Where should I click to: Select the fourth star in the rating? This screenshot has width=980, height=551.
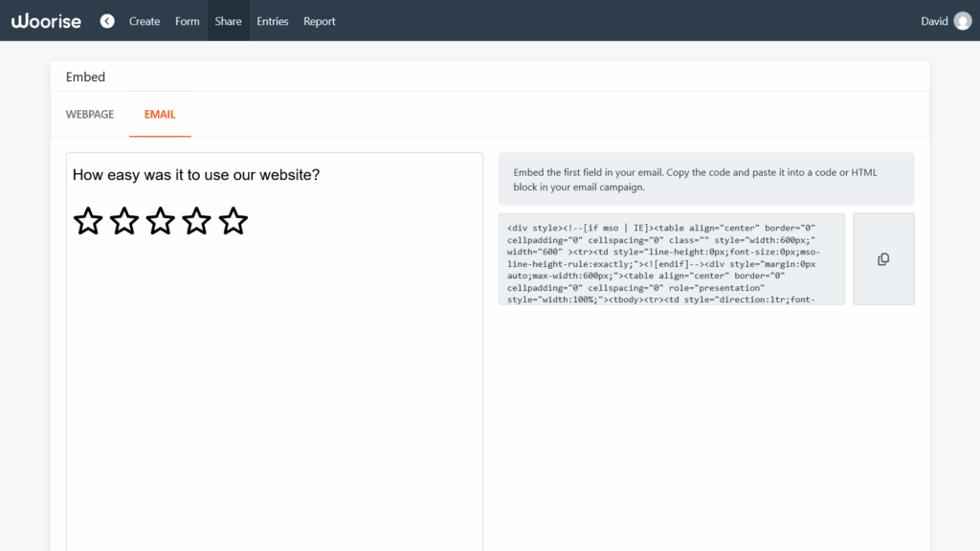point(196,221)
